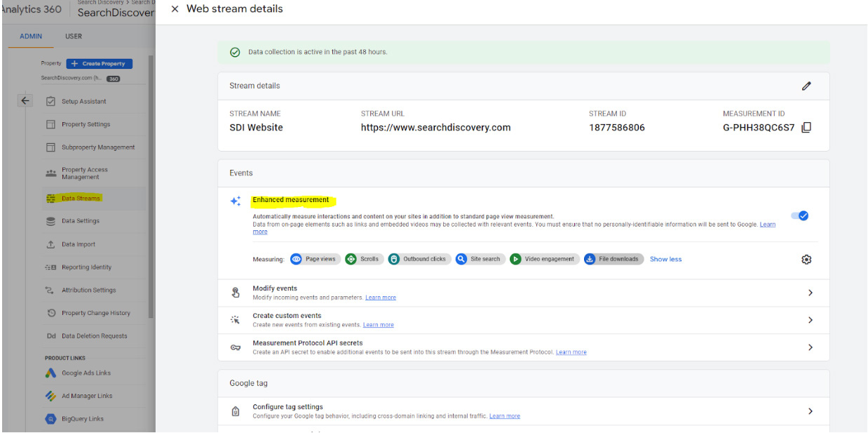This screenshot has height=433, width=868.
Task: Click SearchDiscovery.com property selector
Action: (81, 78)
